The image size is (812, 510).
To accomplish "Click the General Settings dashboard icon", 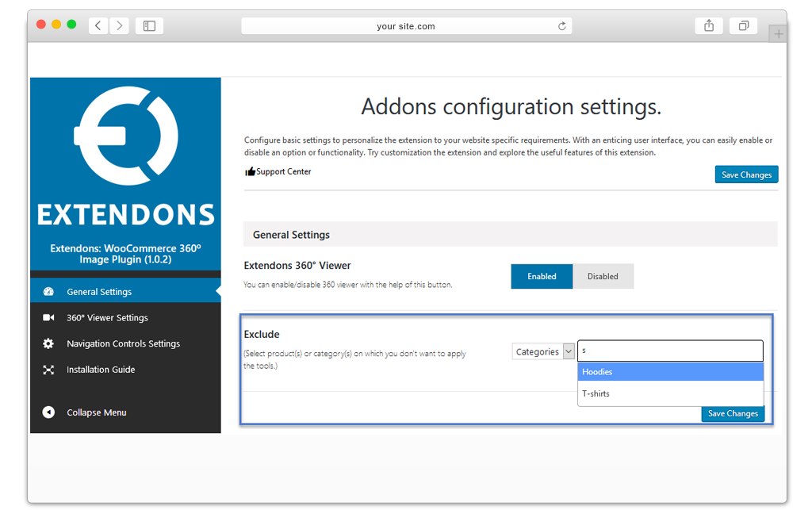I will [48, 292].
